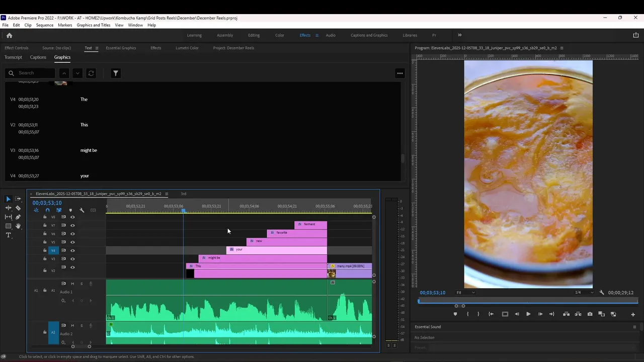This screenshot has height=362, width=644.
Task: Go to previous search result arrow
Action: coord(63,73)
